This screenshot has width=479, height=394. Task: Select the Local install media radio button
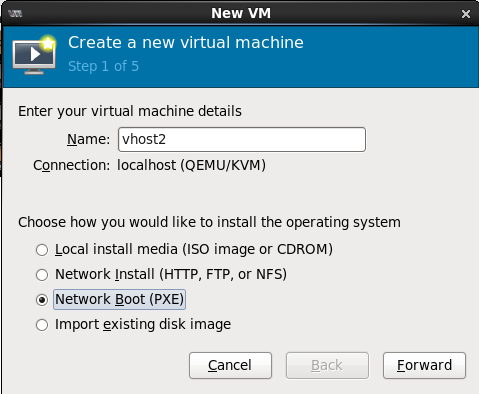[x=42, y=250]
